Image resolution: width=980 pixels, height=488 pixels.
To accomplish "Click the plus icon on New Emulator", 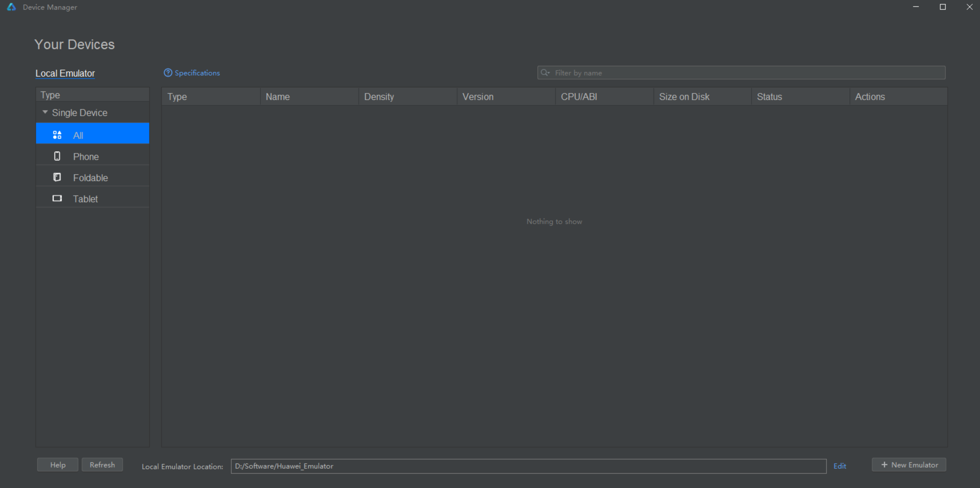I will 884,465.
